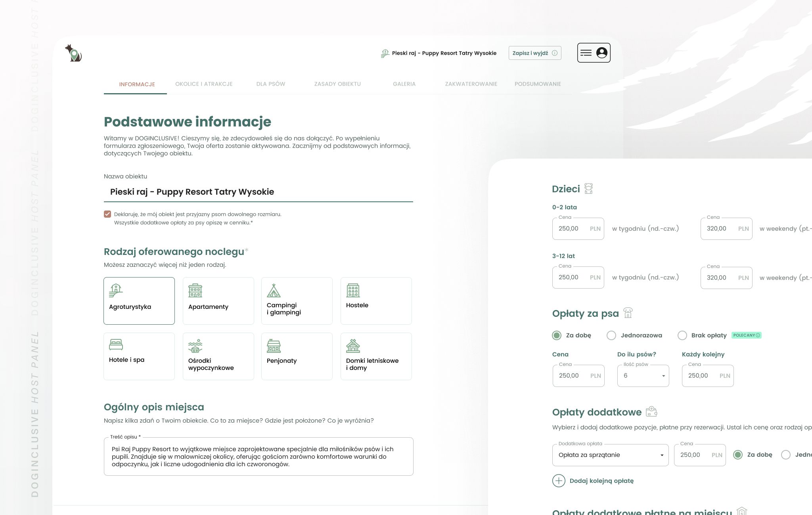Click the plus icon to add another fee
This screenshot has width=812, height=515.
coord(559,481)
